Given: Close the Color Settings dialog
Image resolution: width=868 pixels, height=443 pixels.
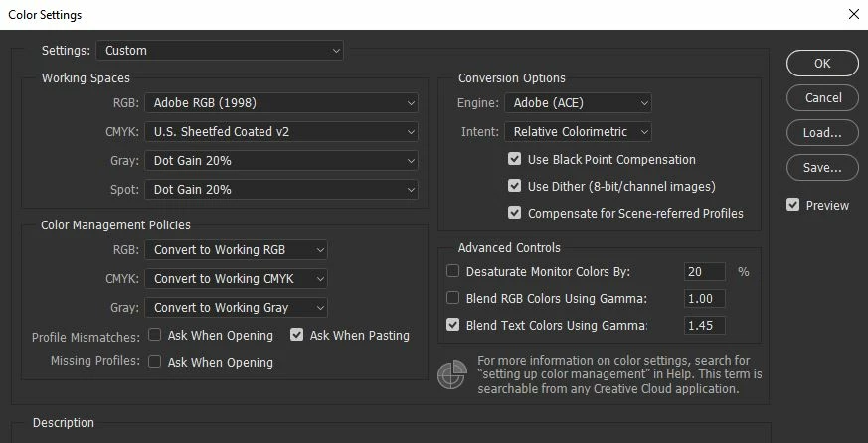Looking at the screenshot, I should click(853, 14).
